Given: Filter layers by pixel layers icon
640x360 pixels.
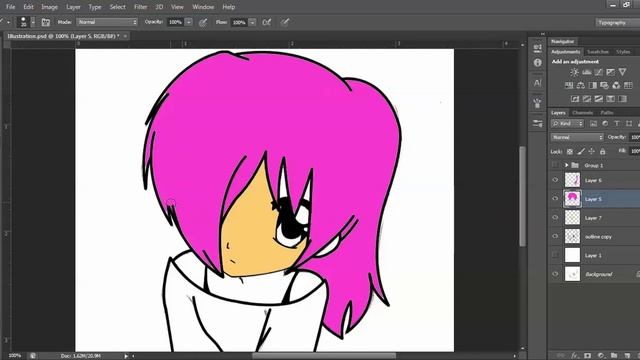Looking at the screenshot, I should 593,124.
